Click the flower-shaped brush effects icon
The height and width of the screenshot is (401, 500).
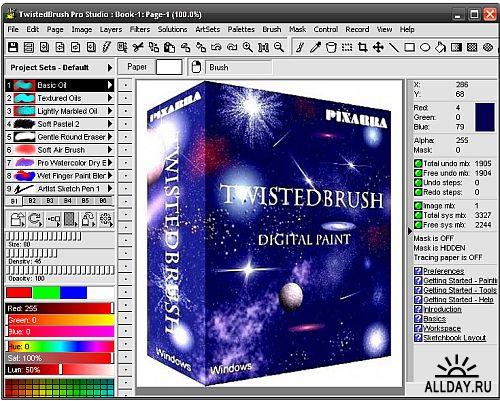pyautogui.click(x=106, y=219)
